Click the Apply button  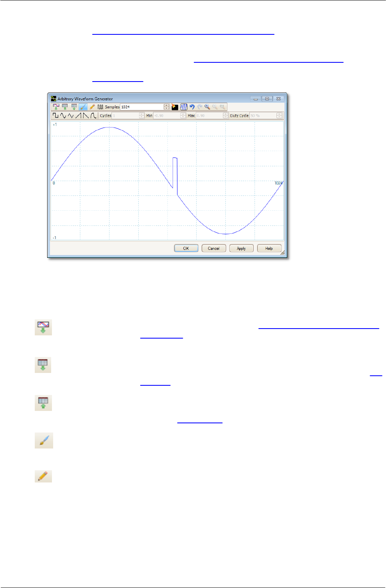pyautogui.click(x=241, y=248)
